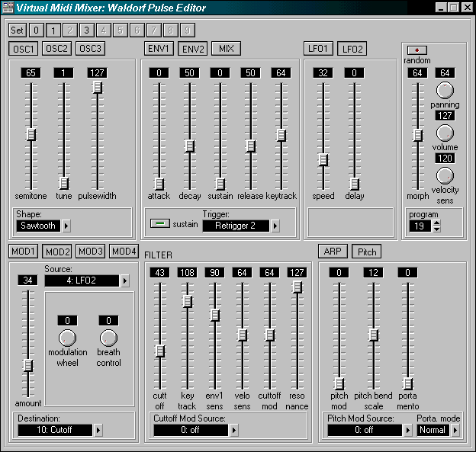Click the modulation wheel knob

coord(67,338)
